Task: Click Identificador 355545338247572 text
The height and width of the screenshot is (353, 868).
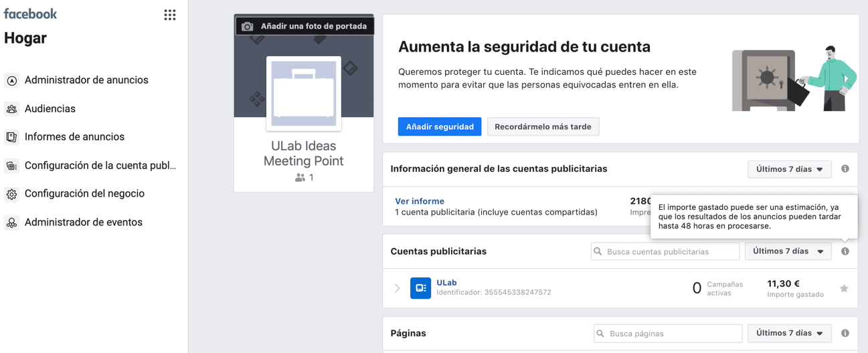Action: pyautogui.click(x=494, y=292)
